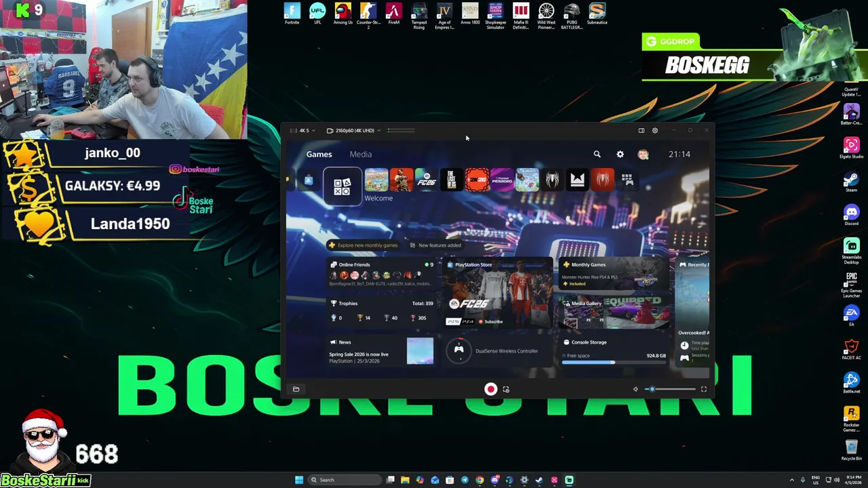Image resolution: width=868 pixels, height=488 pixels.
Task: Open capture app settings gear
Action: [x=654, y=130]
